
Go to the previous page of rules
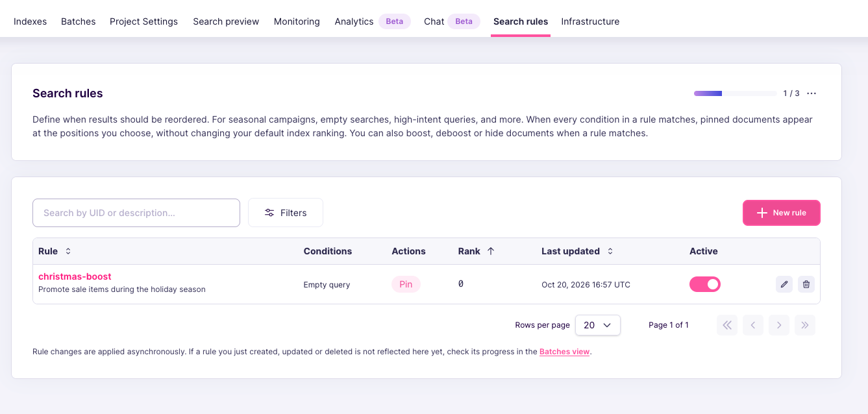[753, 325]
